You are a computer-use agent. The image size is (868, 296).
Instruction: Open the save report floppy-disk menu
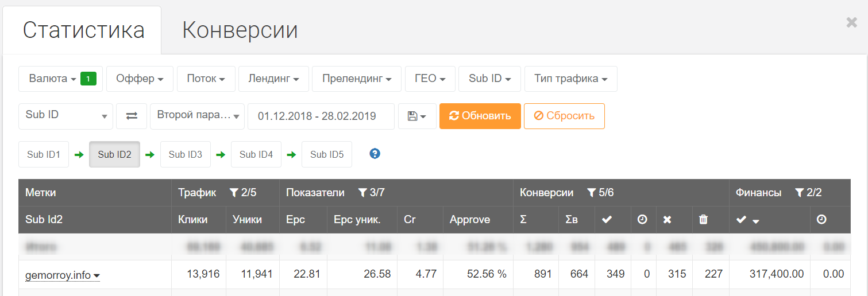click(x=416, y=116)
